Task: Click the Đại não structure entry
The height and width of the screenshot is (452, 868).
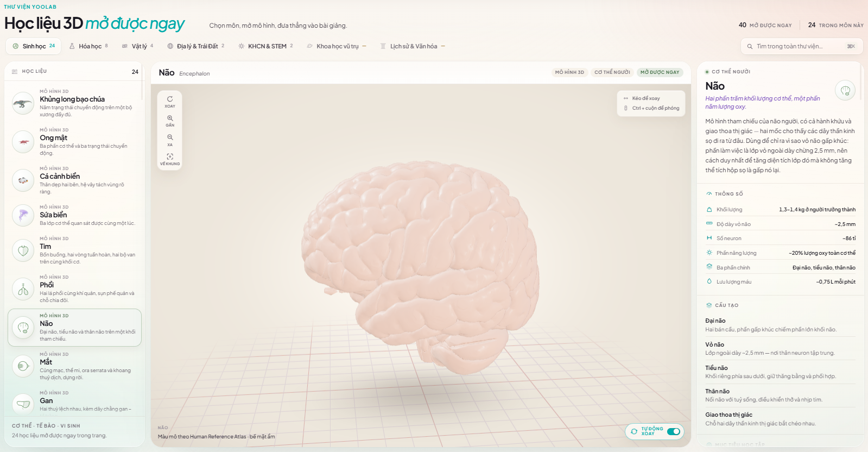Action: [x=780, y=325]
